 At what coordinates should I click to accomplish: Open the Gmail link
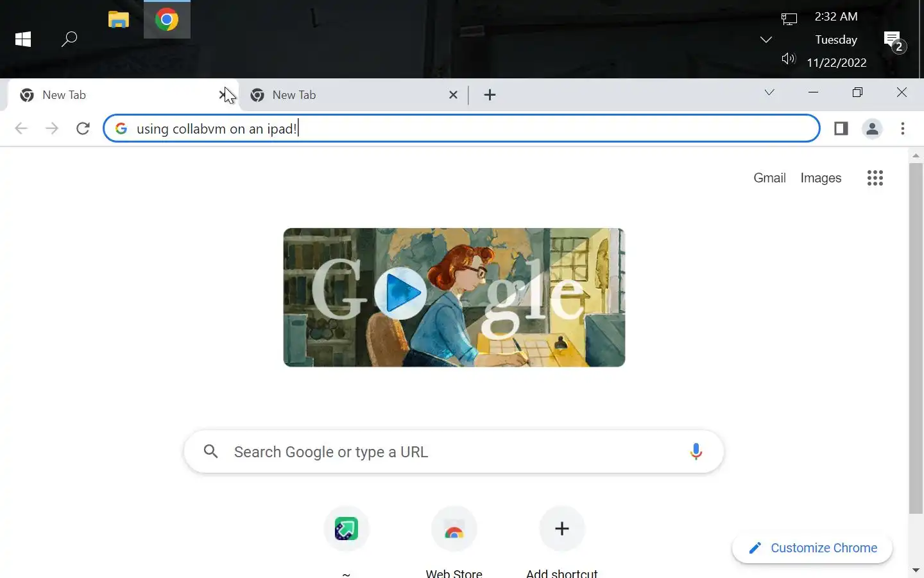point(769,178)
